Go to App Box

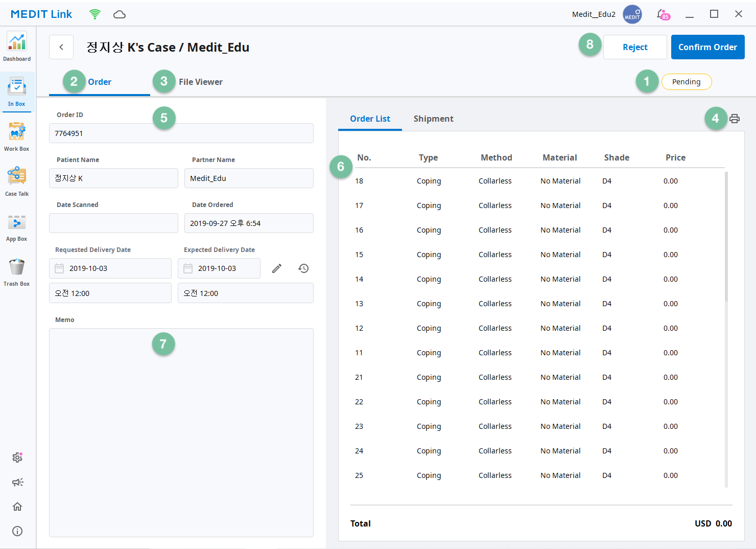(17, 227)
